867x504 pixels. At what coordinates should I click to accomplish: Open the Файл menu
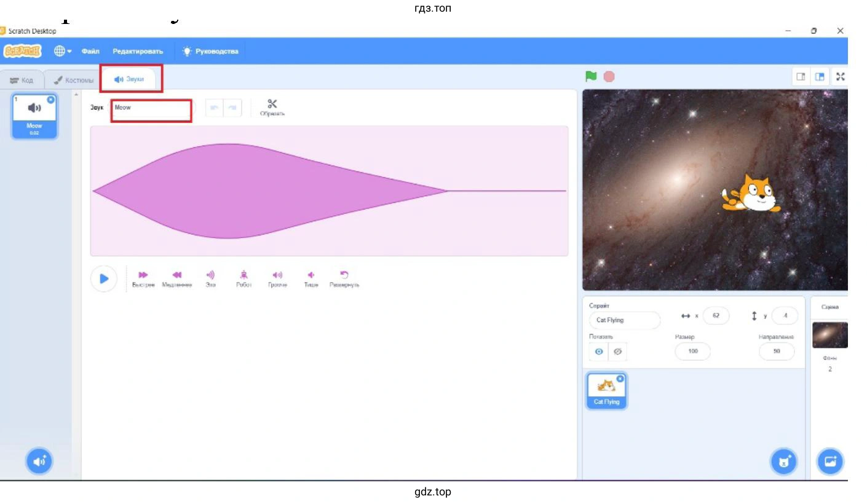click(90, 52)
